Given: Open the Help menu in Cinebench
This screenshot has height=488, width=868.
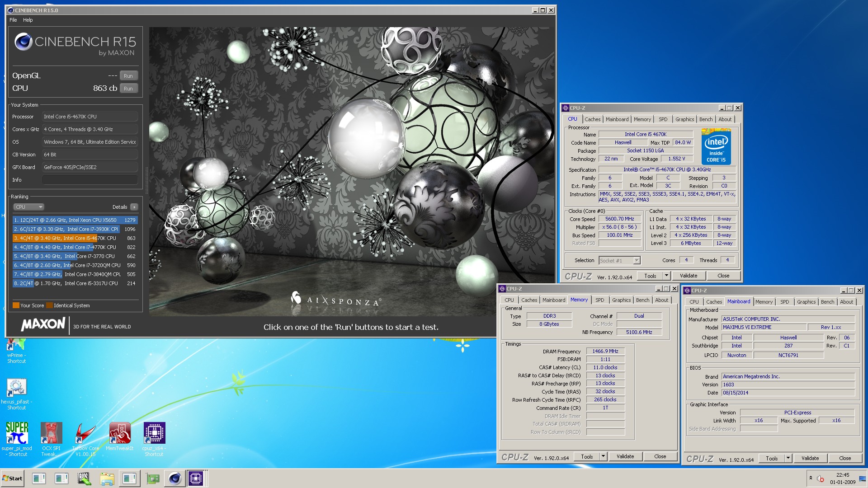Looking at the screenshot, I should pos(28,20).
